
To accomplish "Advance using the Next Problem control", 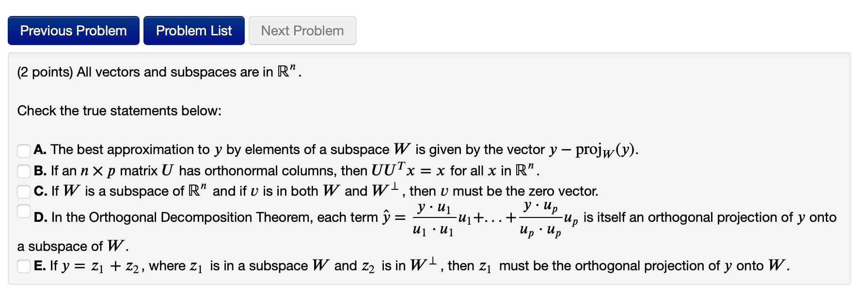I will 301,30.
